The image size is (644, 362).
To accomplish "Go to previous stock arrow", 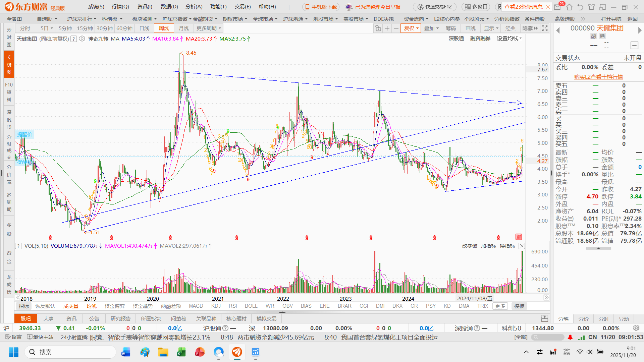I will (558, 31).
